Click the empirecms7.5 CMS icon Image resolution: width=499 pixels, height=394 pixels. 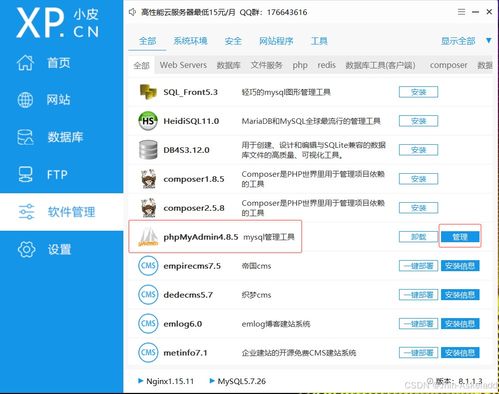(x=148, y=266)
